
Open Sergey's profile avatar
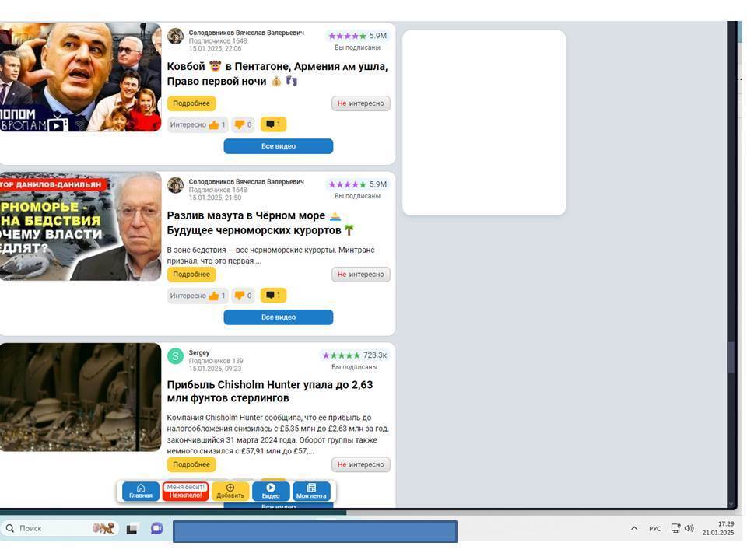(176, 356)
